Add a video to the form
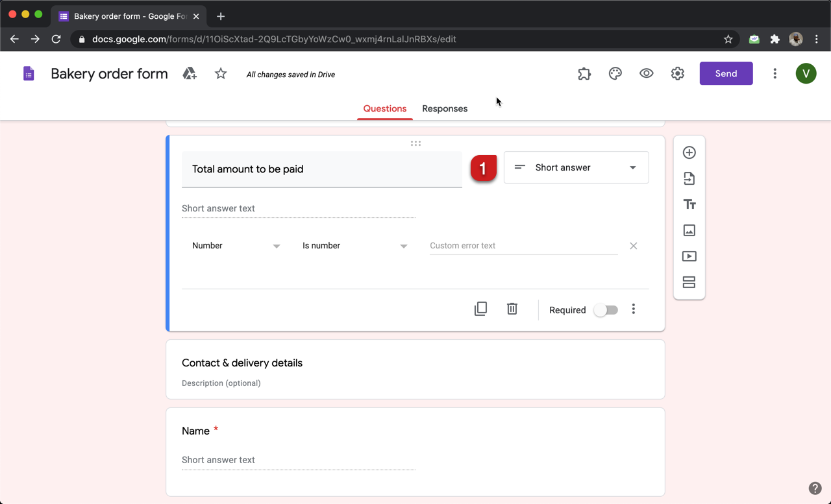 [x=689, y=256]
